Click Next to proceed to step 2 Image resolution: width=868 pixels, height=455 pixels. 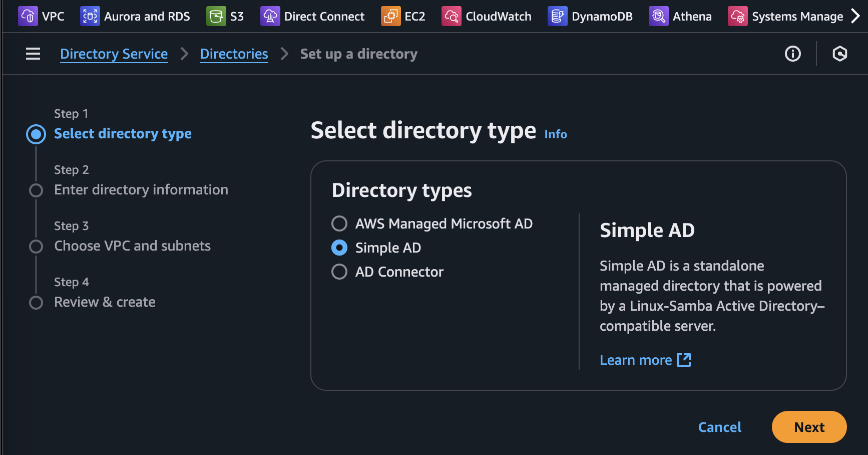coord(809,427)
